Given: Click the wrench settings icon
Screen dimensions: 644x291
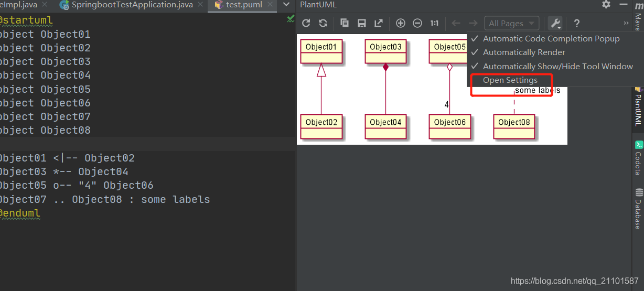Looking at the screenshot, I should 555,23.
